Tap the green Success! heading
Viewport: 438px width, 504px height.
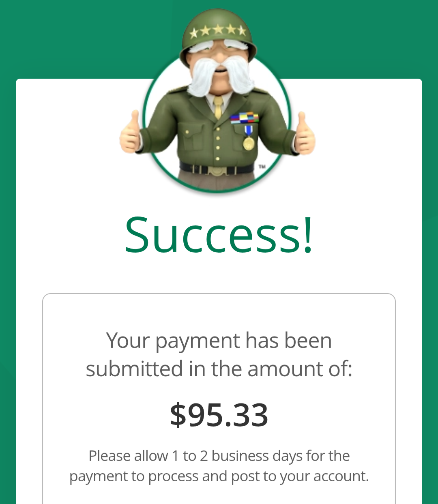coord(219,234)
